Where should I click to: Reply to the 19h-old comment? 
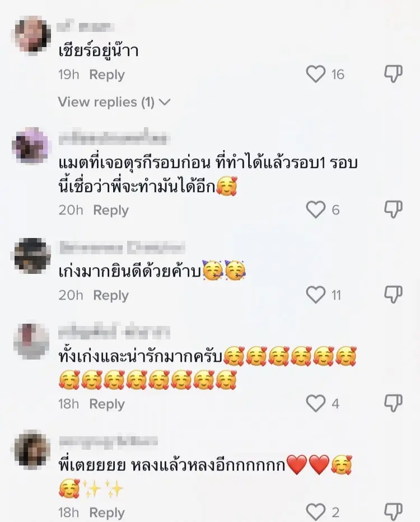click(107, 74)
